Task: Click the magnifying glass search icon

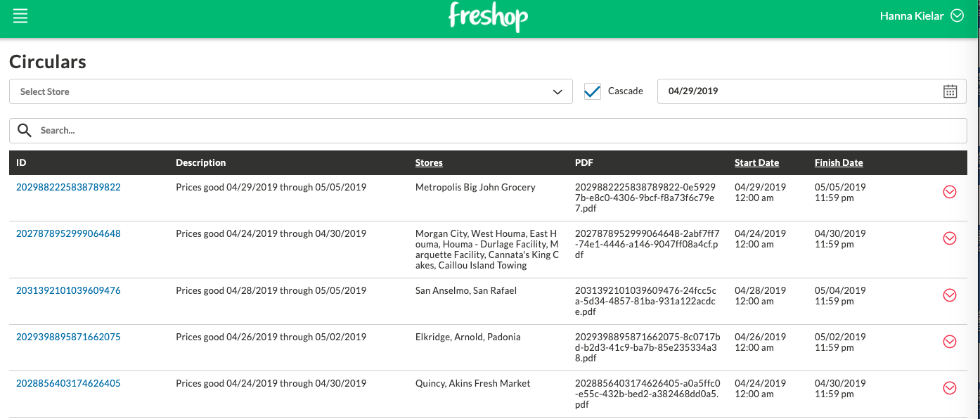Action: tap(25, 130)
